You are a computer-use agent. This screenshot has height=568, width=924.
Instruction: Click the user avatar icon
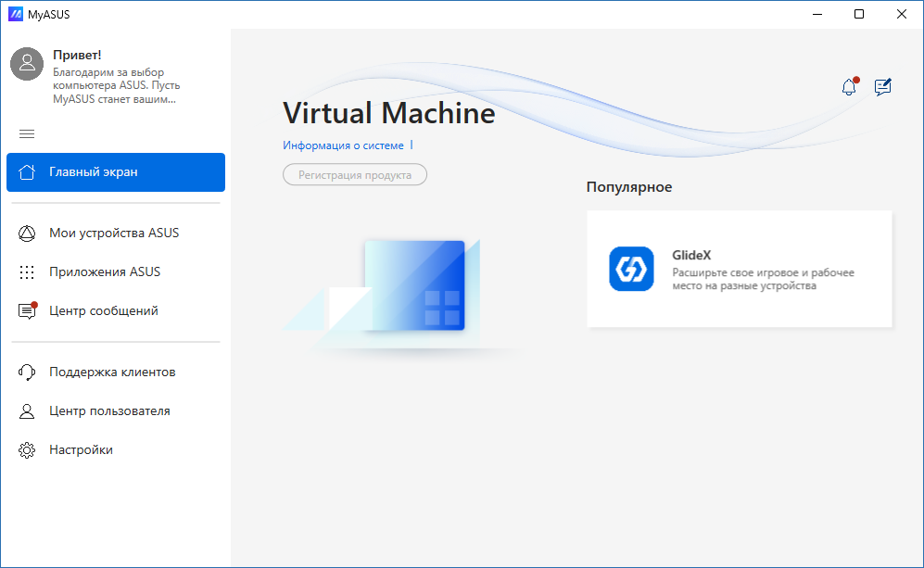pos(27,64)
